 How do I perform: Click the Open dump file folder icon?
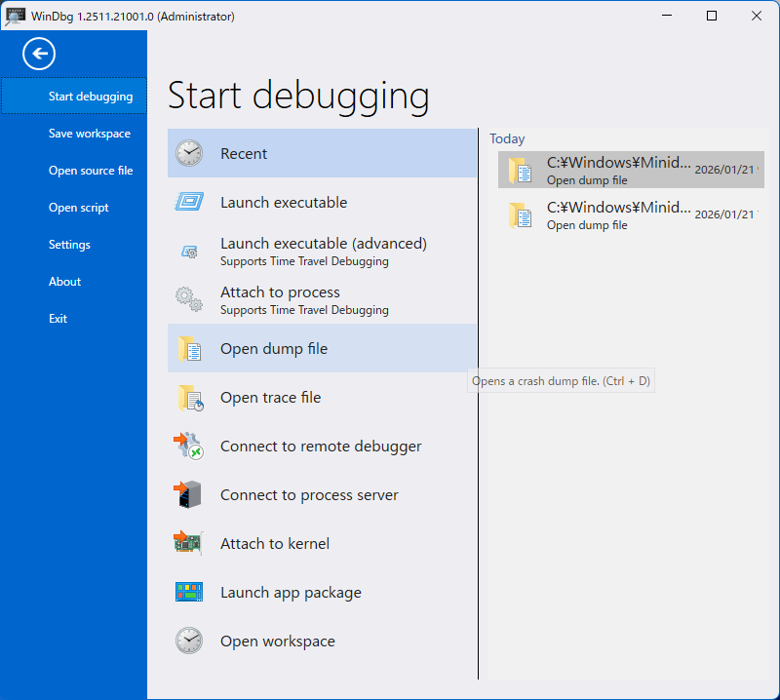pyautogui.click(x=189, y=349)
